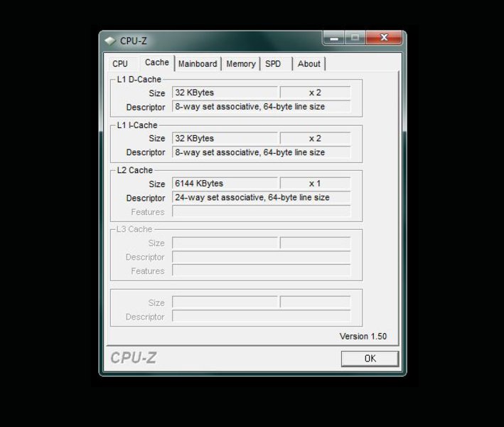The height and width of the screenshot is (427, 504).
Task: Click the L3 Cache group label
Action: click(x=134, y=229)
